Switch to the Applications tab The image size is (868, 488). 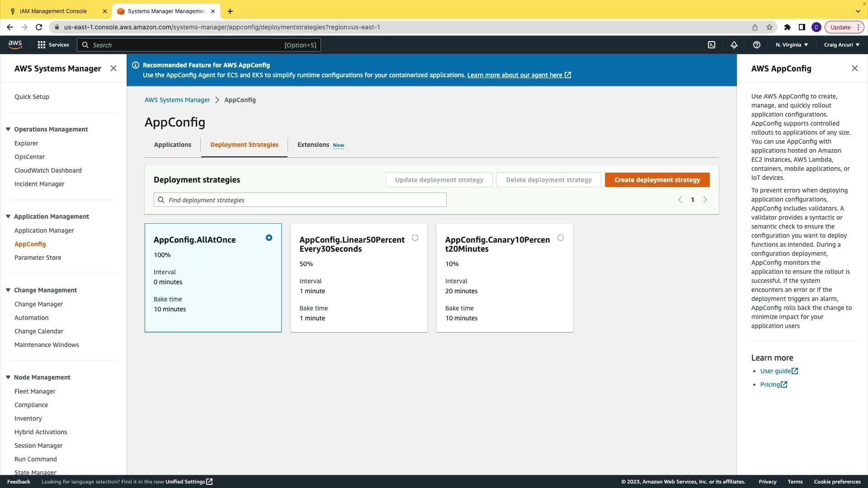173,145
